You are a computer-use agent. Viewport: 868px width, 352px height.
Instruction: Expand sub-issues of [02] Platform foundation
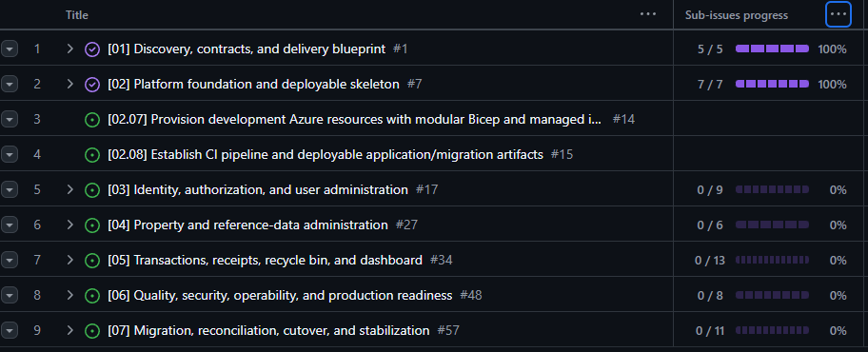click(69, 84)
